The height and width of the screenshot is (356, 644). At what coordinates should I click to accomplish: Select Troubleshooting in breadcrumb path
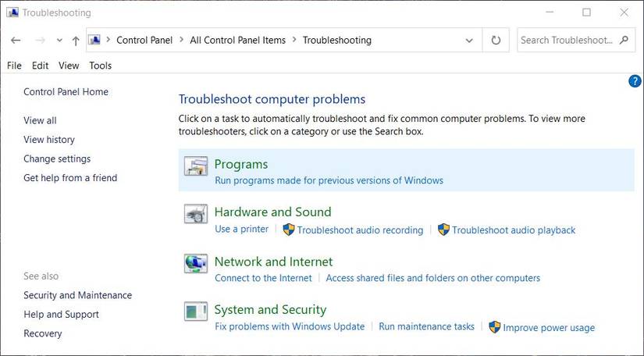[337, 41]
